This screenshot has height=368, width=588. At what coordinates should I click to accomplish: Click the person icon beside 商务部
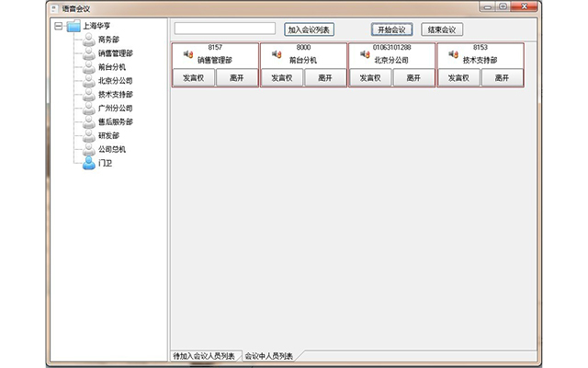[88, 40]
